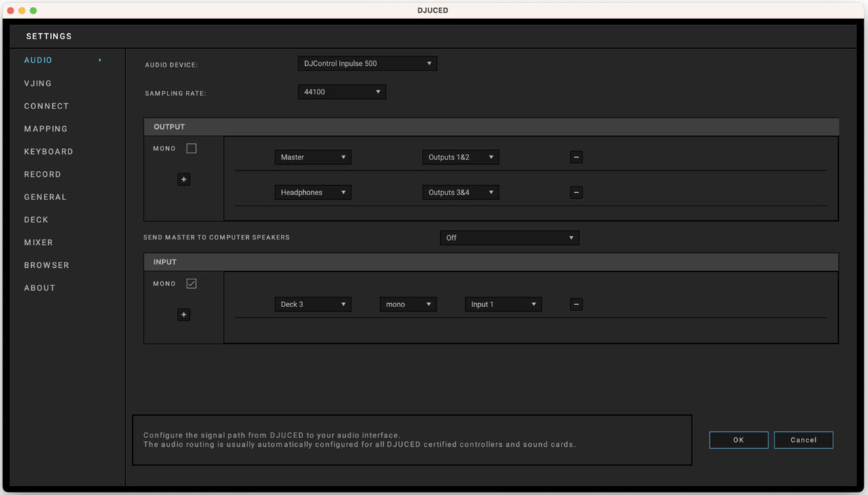Close the DJUCED window with red button
Viewport: 868px width, 495px height.
tap(10, 11)
